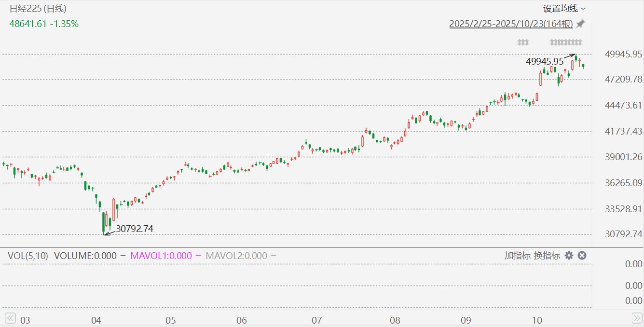Click the small group of three event markers
The width and height of the screenshot is (644, 327).
pos(523,42)
